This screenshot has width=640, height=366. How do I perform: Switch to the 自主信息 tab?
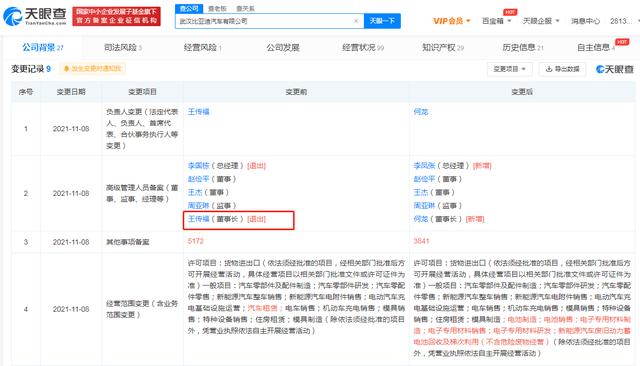[596, 47]
